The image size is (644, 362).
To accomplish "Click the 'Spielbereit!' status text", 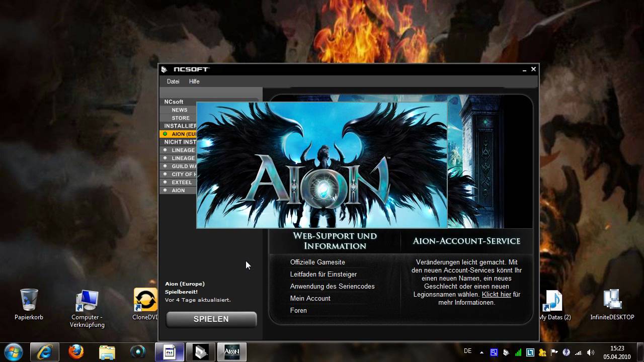I will (x=181, y=292).
